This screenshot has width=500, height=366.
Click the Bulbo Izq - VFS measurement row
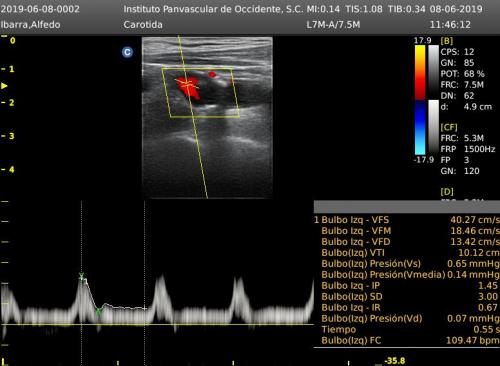tap(407, 220)
